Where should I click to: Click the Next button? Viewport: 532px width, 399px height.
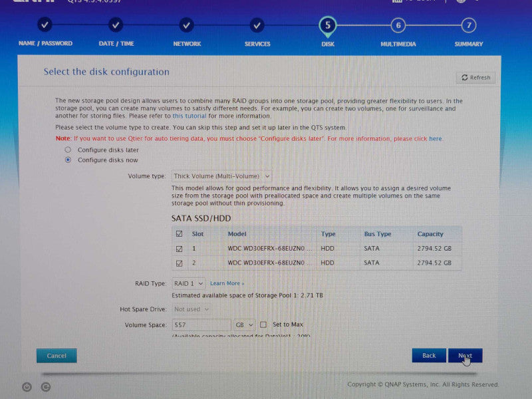(x=465, y=355)
